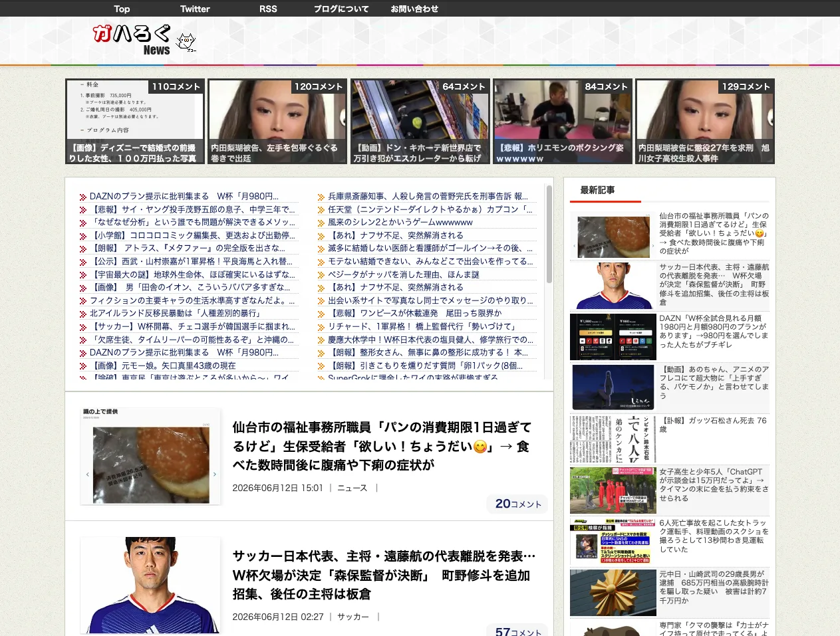
Task: Open the featured card with 120コメント badge
Action: 277,122
